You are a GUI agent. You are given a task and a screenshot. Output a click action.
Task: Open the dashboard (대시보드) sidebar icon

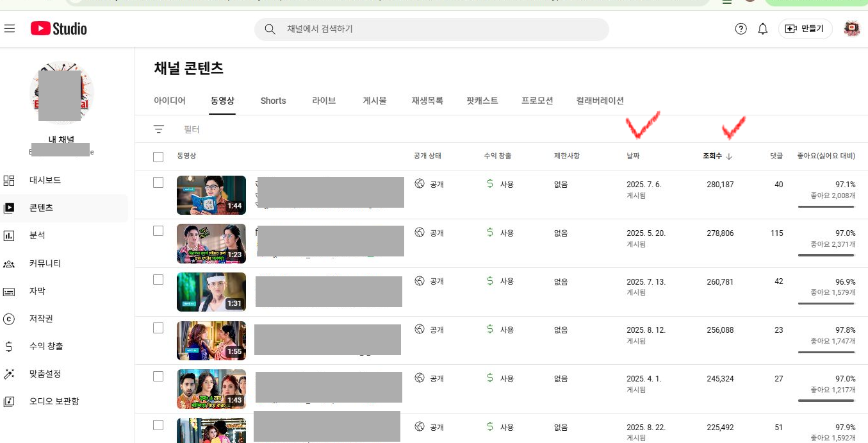9,180
